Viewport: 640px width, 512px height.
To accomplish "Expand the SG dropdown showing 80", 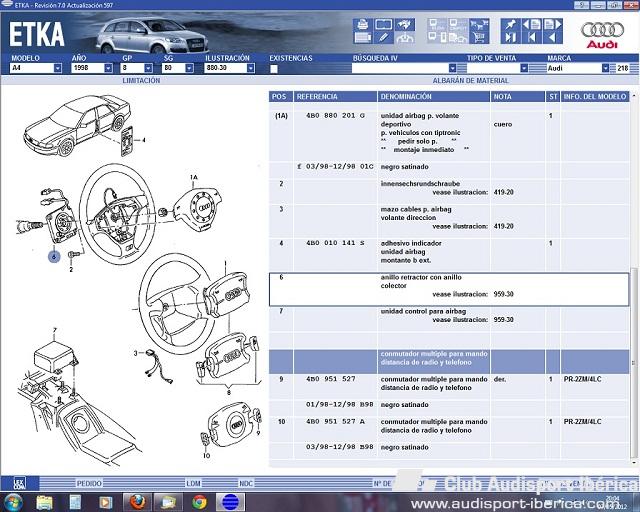I will (189, 68).
